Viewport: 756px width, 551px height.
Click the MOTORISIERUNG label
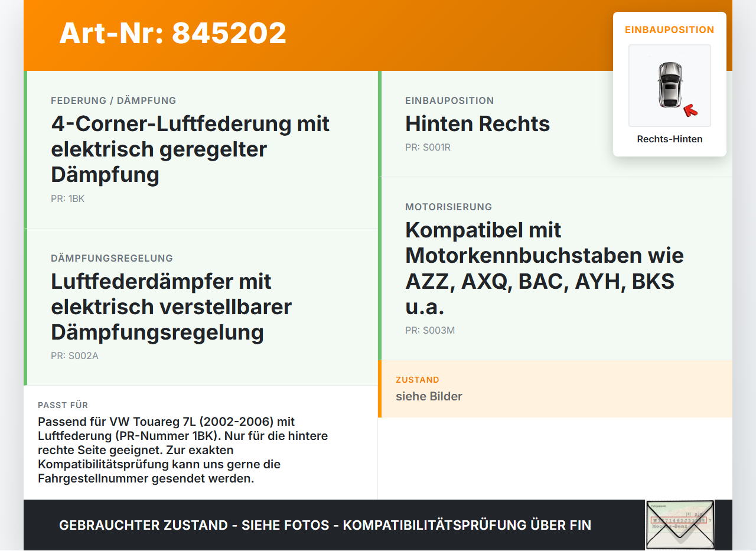tap(448, 207)
